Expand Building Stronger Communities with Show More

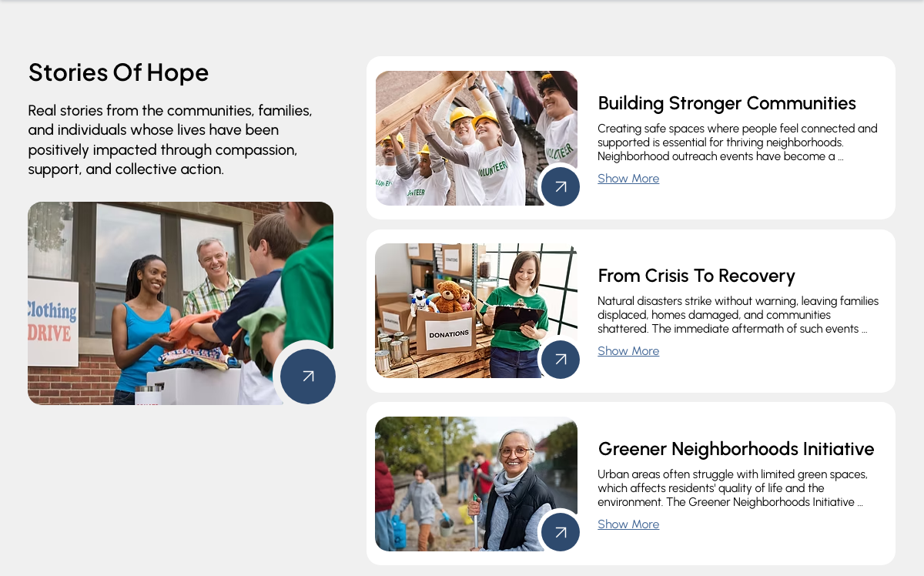click(x=628, y=179)
